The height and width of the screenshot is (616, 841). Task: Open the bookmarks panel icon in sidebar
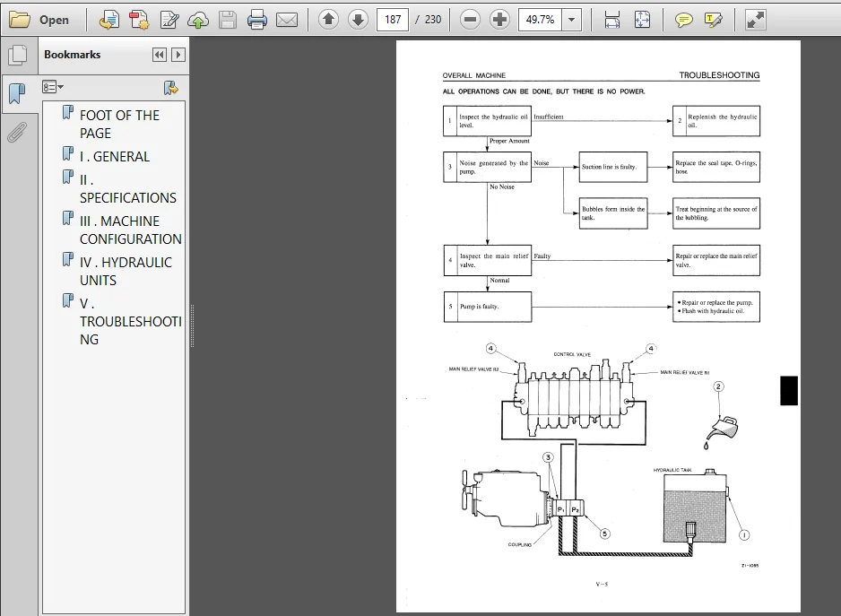18,94
